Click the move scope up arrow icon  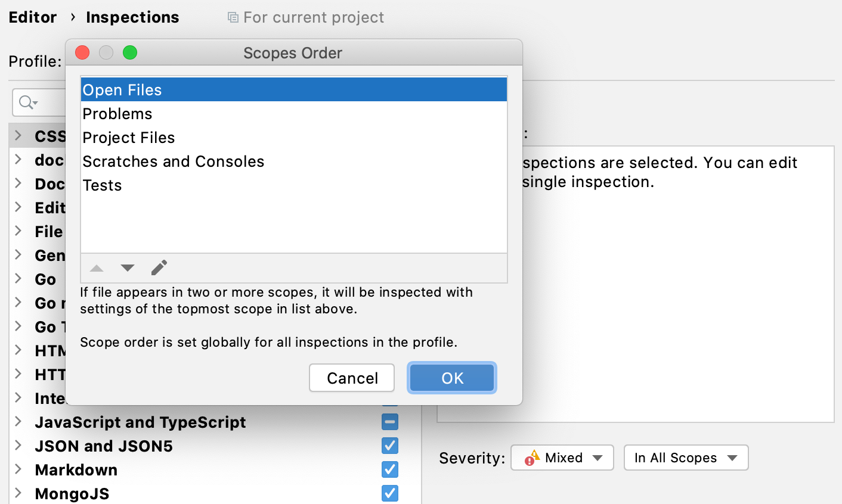[97, 268]
